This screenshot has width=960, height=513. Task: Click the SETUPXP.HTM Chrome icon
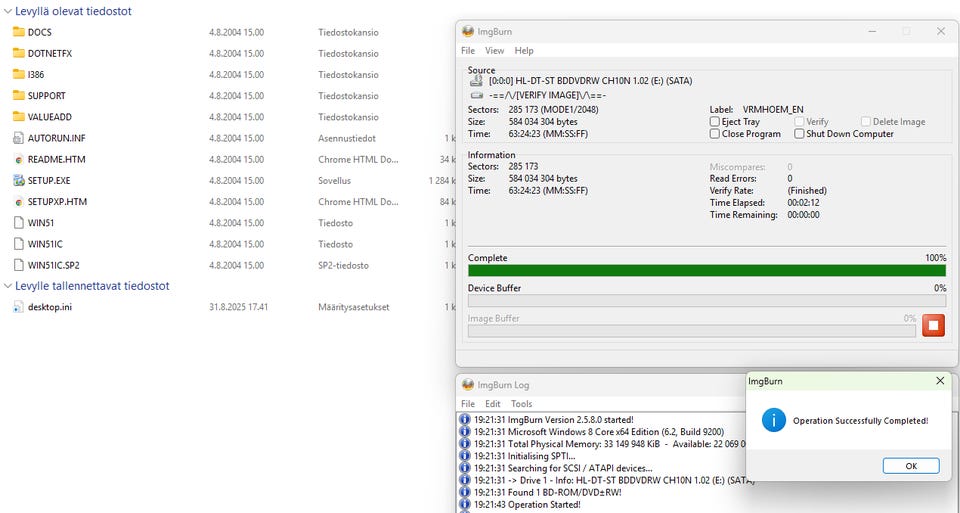(18, 201)
